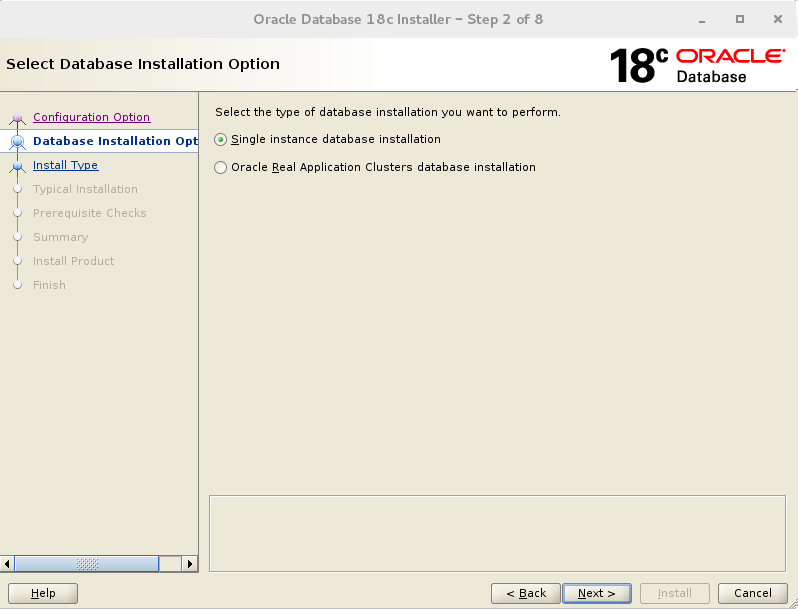Image resolution: width=798 pixels, height=609 pixels.
Task: Click the Prerequisite Checks step label
Action: (x=90, y=213)
